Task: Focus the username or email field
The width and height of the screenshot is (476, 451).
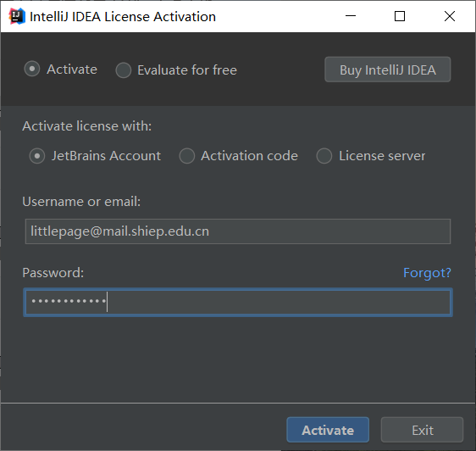Action: 238,231
